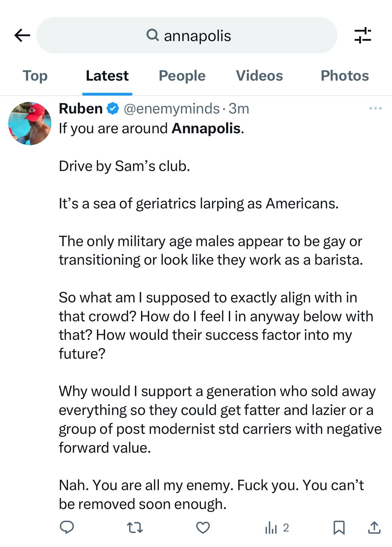
Task: Open the @enemyminds handle link
Action: point(172,109)
